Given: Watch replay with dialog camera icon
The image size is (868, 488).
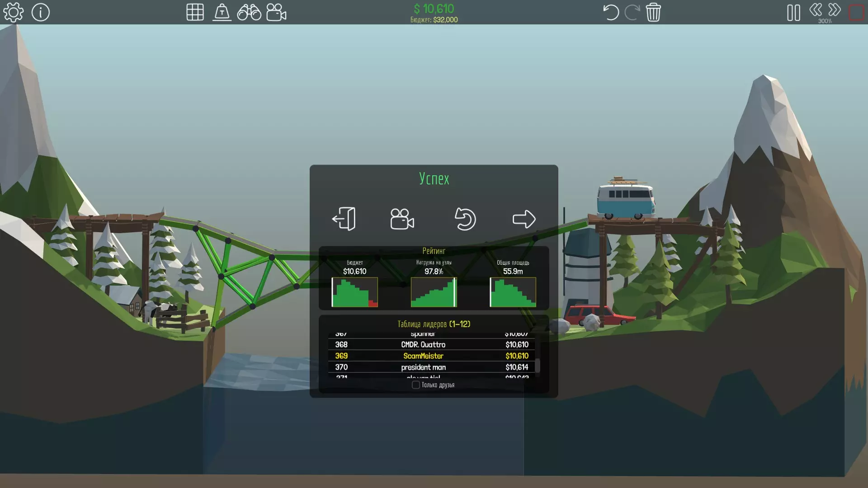Looking at the screenshot, I should click(402, 219).
